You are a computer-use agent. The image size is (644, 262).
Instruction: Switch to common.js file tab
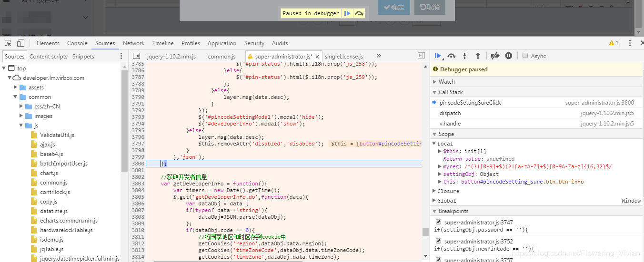coord(222,57)
